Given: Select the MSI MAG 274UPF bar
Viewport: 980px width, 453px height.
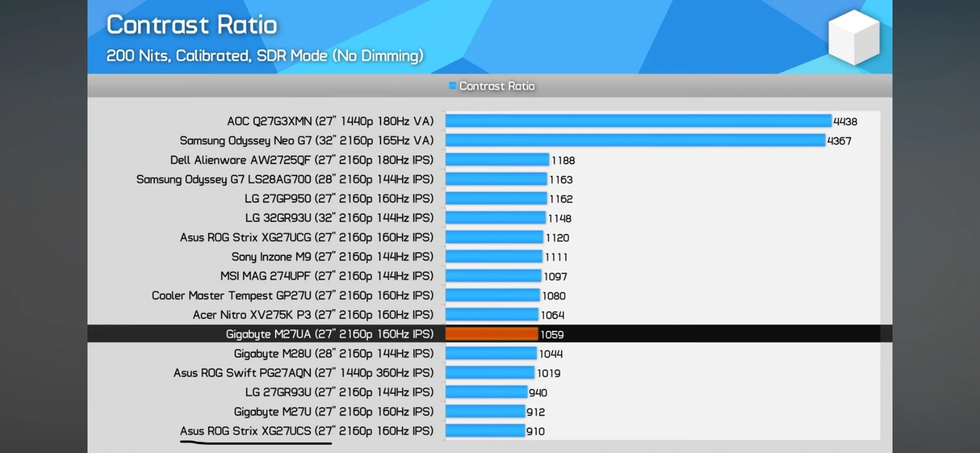Looking at the screenshot, I should pyautogui.click(x=493, y=276).
